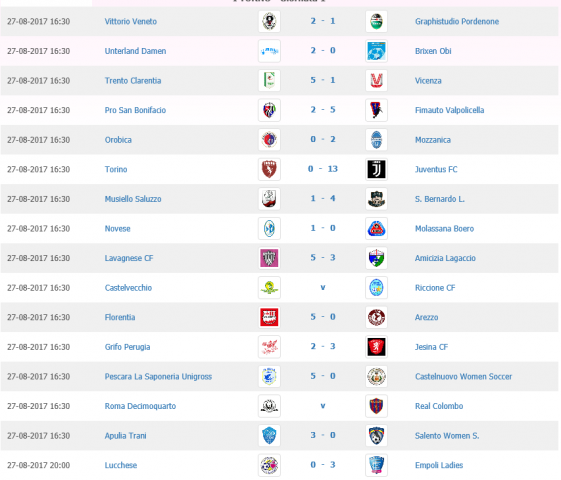Screen dimensions: 561x480
Task: Open the Salento Women S. team page
Action: [447, 436]
